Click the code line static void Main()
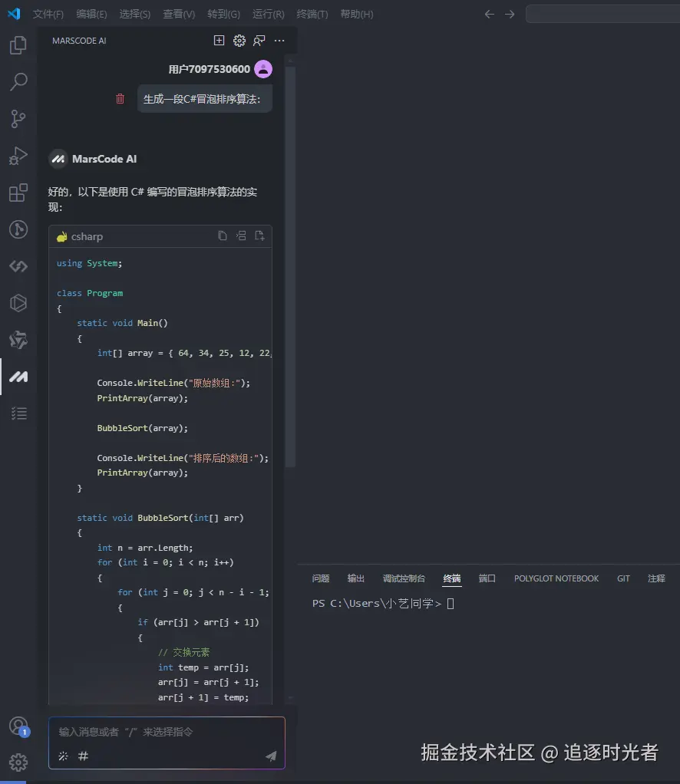Screen dimensions: 680x784 (122, 323)
